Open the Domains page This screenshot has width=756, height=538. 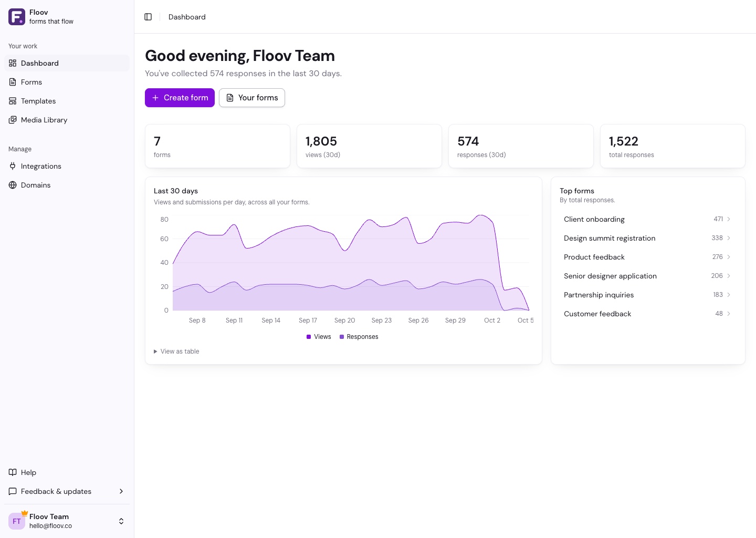67,185
